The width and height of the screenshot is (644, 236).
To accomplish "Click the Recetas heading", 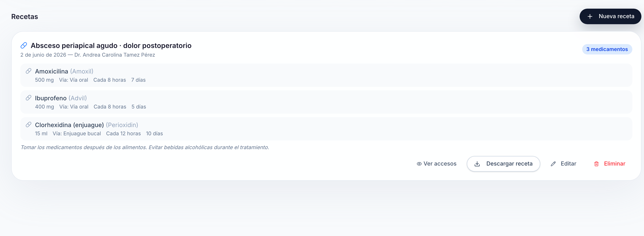I will pos(24,16).
